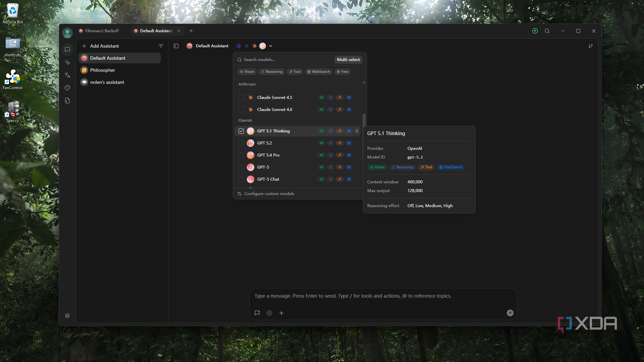Tick the Claude Sonnet 4.6 checkbox
Image resolution: width=644 pixels, height=362 pixels.
pos(241,110)
